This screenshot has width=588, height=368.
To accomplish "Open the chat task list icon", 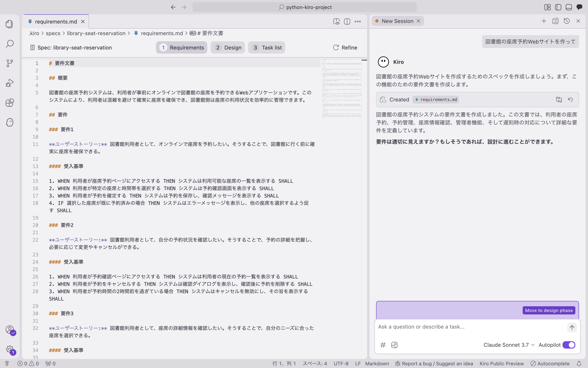I will pos(555,21).
